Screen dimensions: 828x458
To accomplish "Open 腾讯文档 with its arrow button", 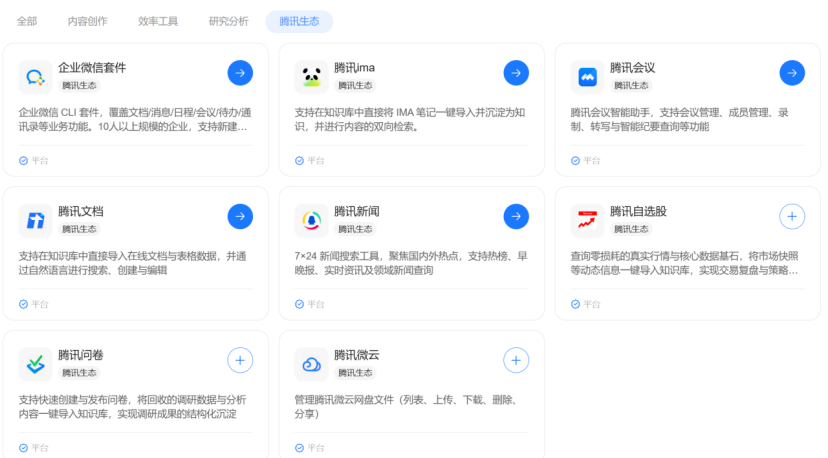I will point(240,217).
